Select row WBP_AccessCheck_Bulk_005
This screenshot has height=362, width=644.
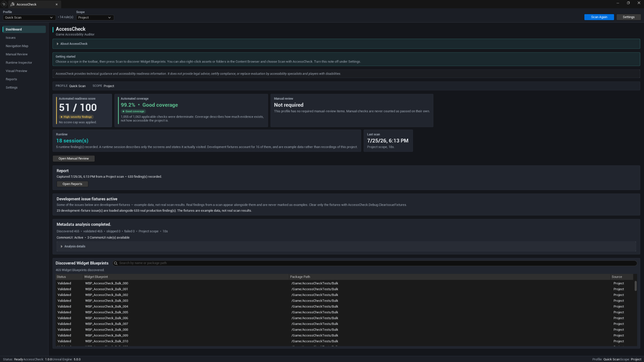(344, 312)
